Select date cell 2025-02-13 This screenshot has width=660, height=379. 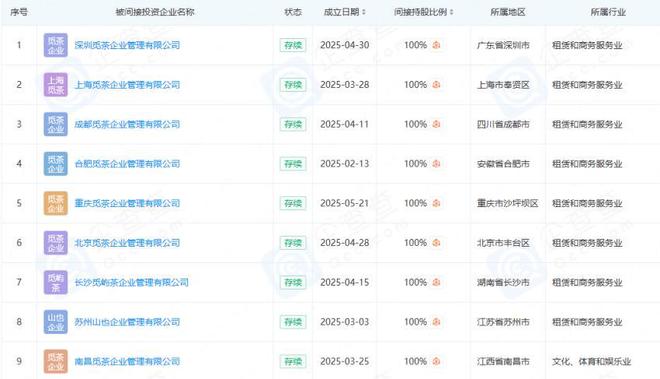[345, 164]
